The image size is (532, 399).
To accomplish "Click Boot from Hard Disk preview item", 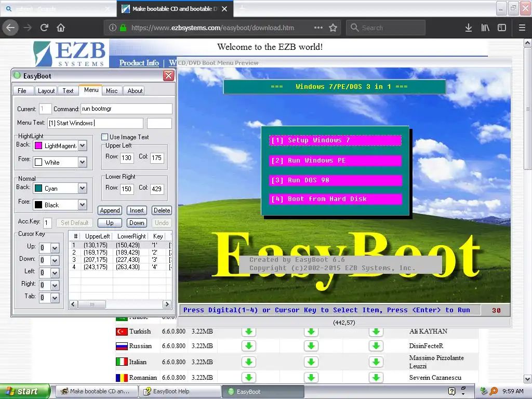I will [x=335, y=199].
